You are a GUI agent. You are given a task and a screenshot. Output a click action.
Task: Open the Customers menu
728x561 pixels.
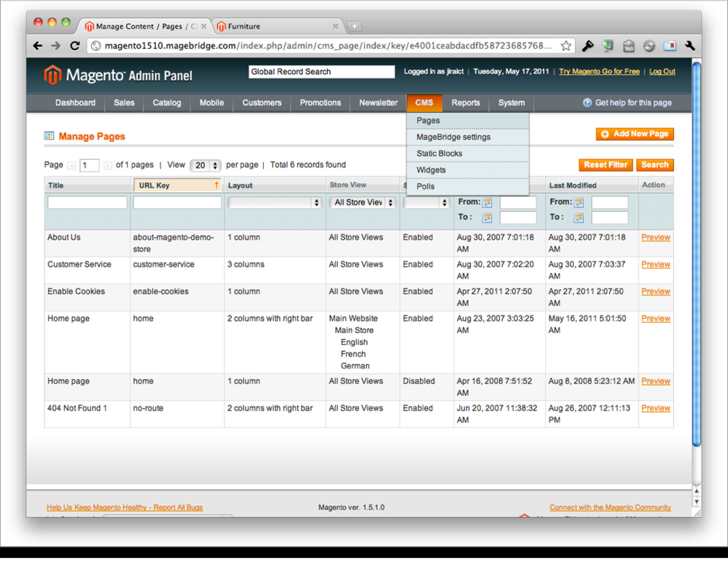coord(262,103)
